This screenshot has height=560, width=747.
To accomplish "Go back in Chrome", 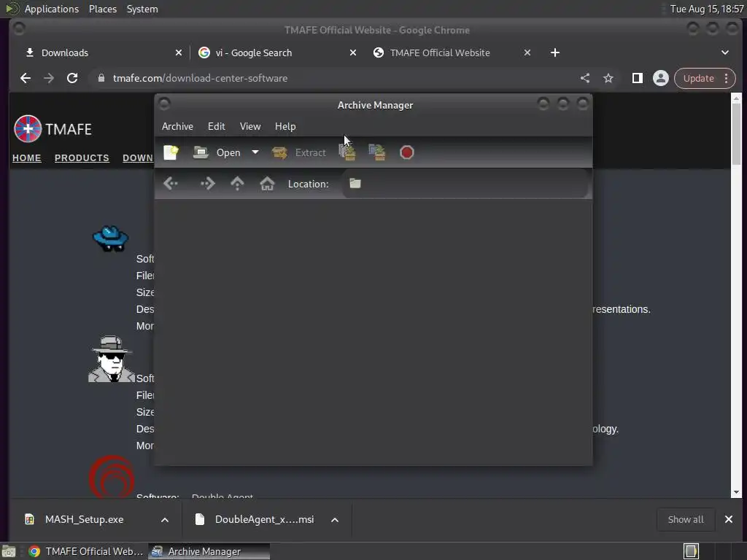I will [x=26, y=78].
